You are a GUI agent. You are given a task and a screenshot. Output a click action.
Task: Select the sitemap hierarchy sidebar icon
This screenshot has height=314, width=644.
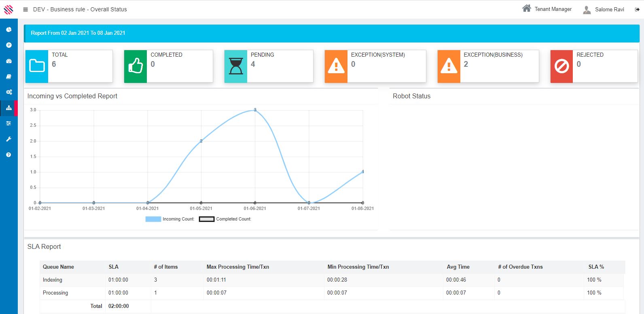8,108
